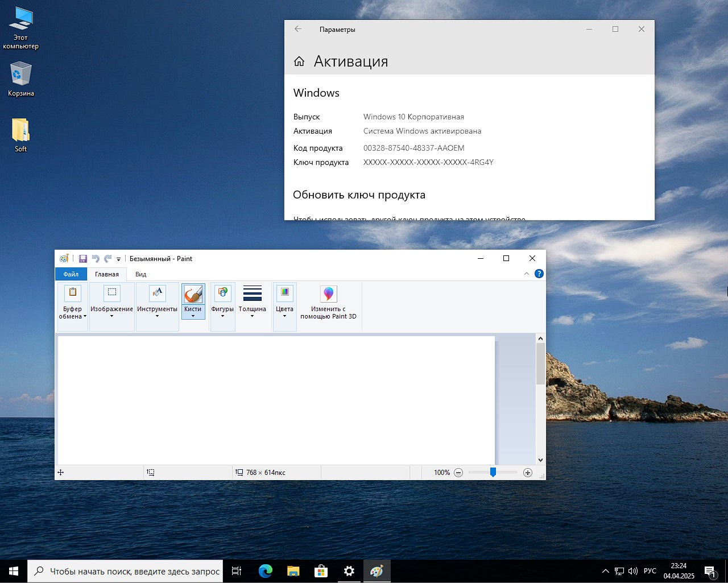This screenshot has width=728, height=583.
Task: Launch Microsoft Edge from the taskbar
Action: point(265,571)
